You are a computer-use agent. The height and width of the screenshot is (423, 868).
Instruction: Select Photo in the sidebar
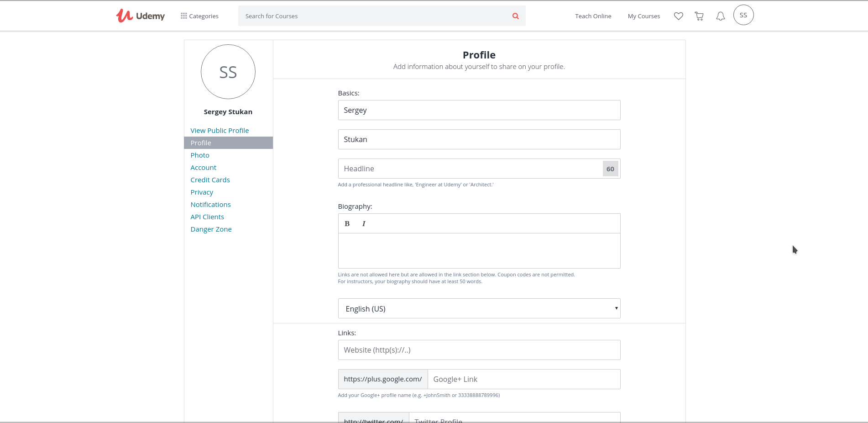coord(200,155)
